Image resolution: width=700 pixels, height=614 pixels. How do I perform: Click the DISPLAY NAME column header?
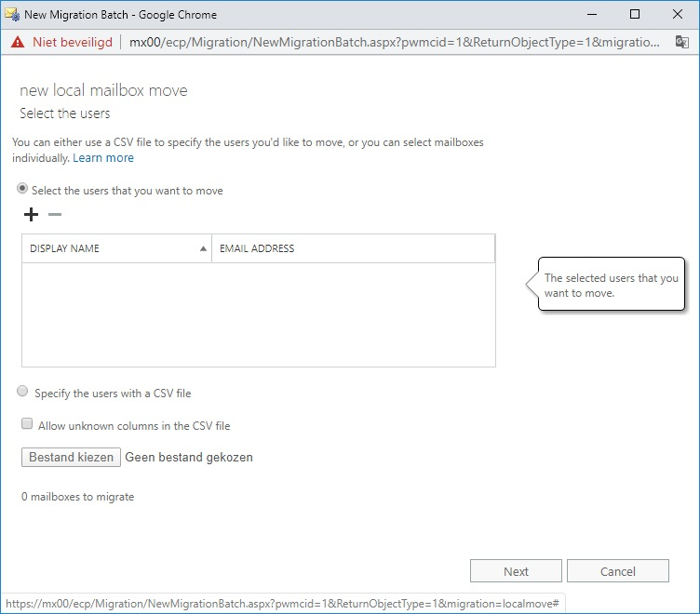116,248
